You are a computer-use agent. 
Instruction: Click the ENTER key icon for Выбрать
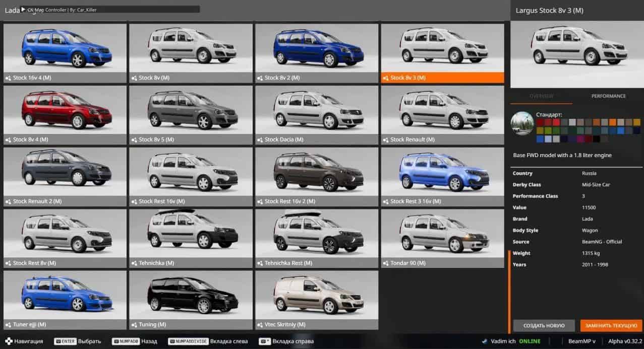coord(65,341)
